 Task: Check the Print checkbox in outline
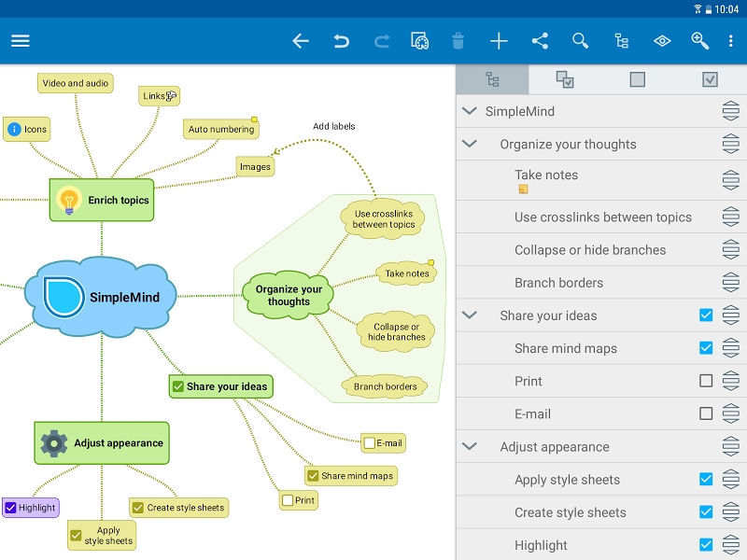click(707, 381)
